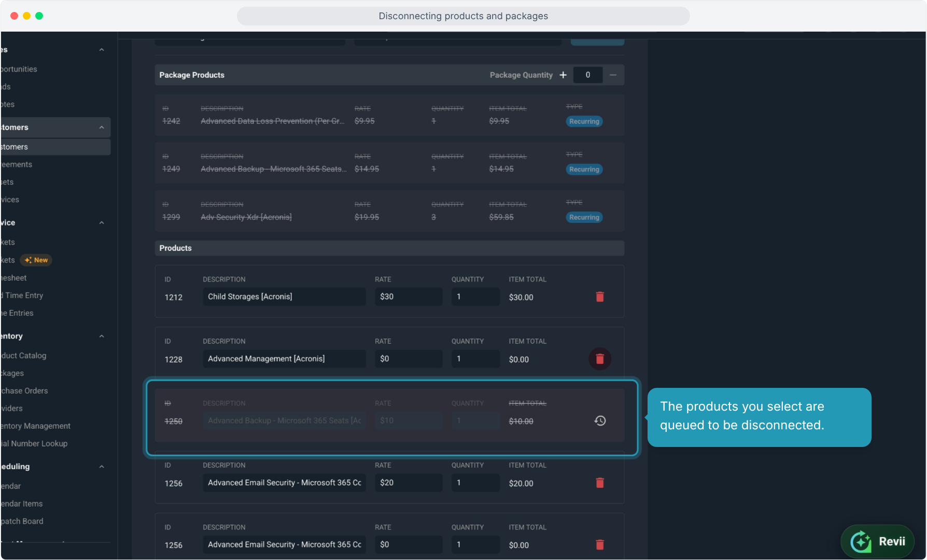Restore the queued product 1250 with undo icon
927x560 pixels.
pos(600,421)
